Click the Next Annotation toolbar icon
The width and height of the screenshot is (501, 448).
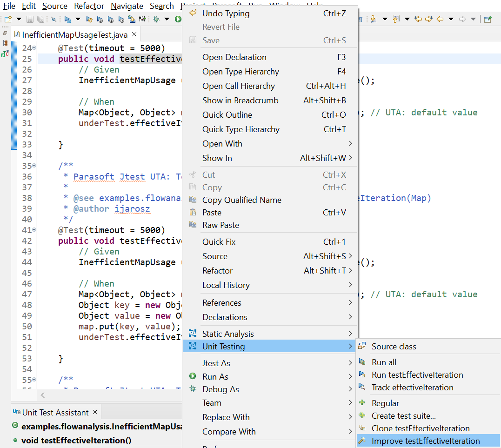(374, 19)
